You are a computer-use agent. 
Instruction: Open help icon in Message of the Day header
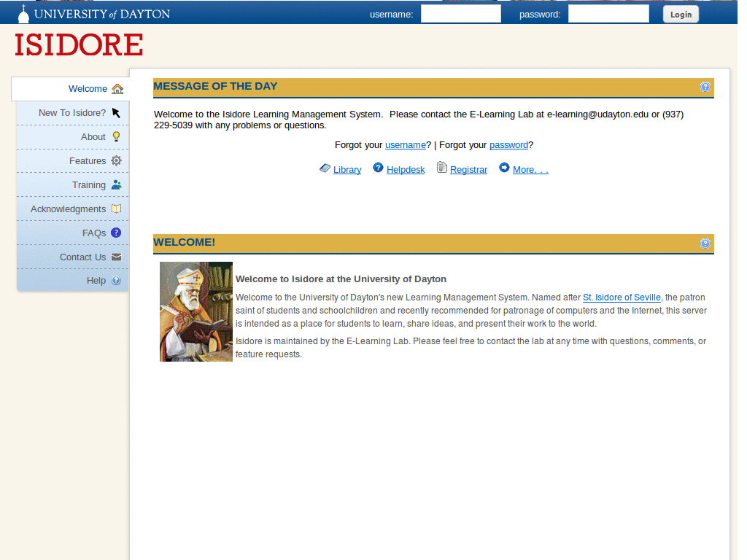click(x=705, y=87)
